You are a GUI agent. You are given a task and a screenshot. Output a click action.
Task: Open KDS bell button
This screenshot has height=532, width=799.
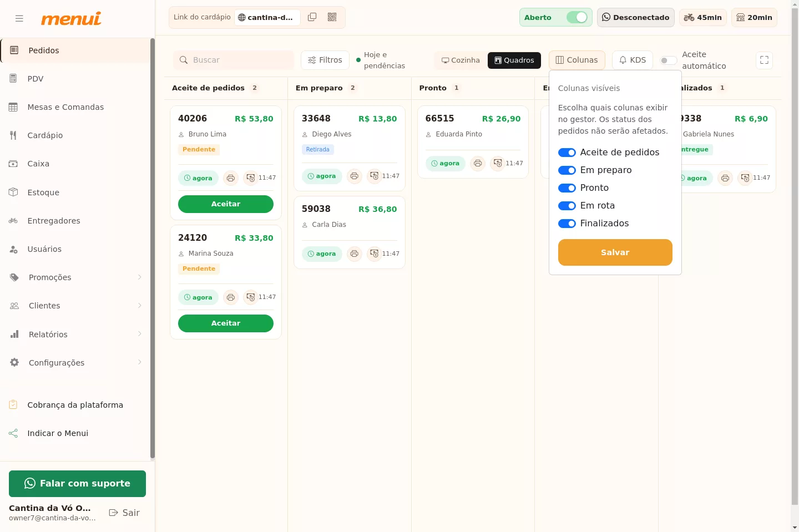click(633, 60)
